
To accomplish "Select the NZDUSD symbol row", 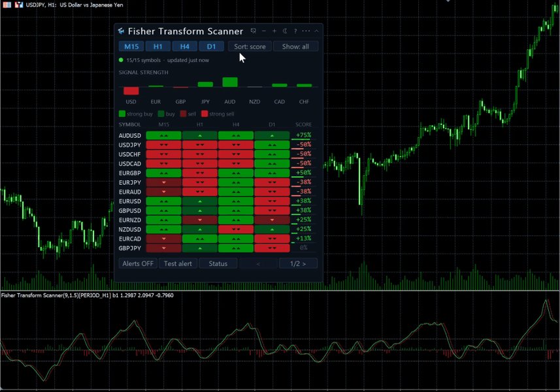I will [216, 229].
